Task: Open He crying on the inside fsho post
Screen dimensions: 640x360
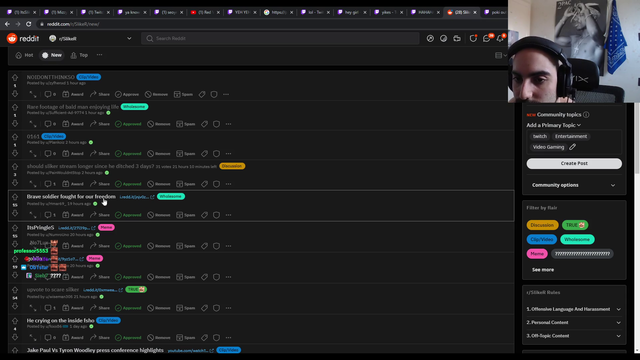Action: tap(60, 320)
